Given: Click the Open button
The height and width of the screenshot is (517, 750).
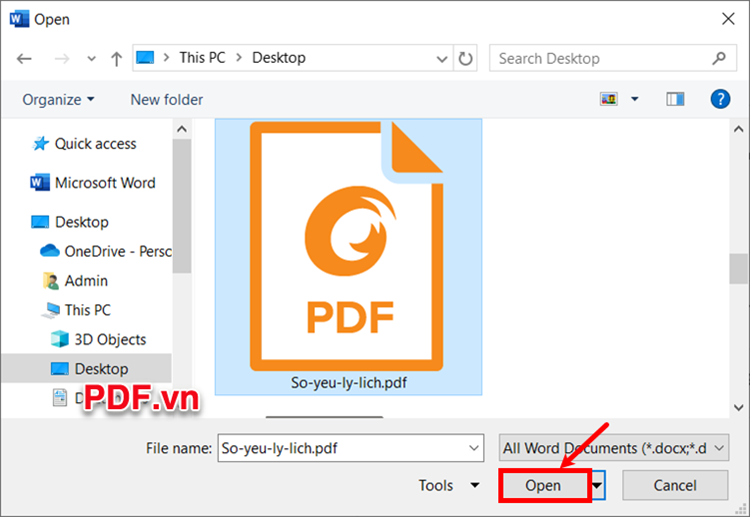Looking at the screenshot, I should (x=543, y=485).
